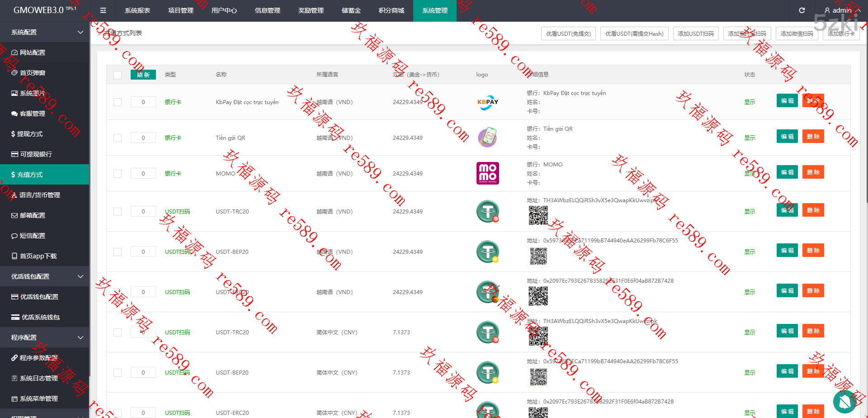Open the 积分商城 top menu

[x=391, y=10]
